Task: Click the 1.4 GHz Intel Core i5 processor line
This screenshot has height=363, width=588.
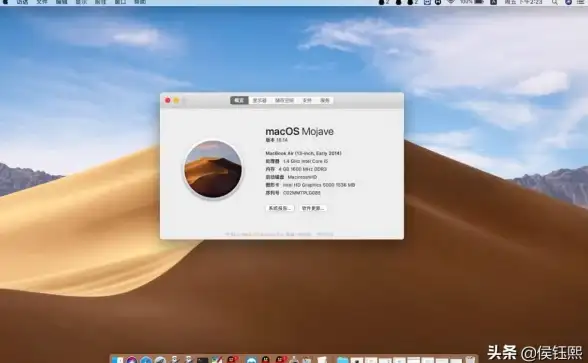Action: [x=297, y=161]
